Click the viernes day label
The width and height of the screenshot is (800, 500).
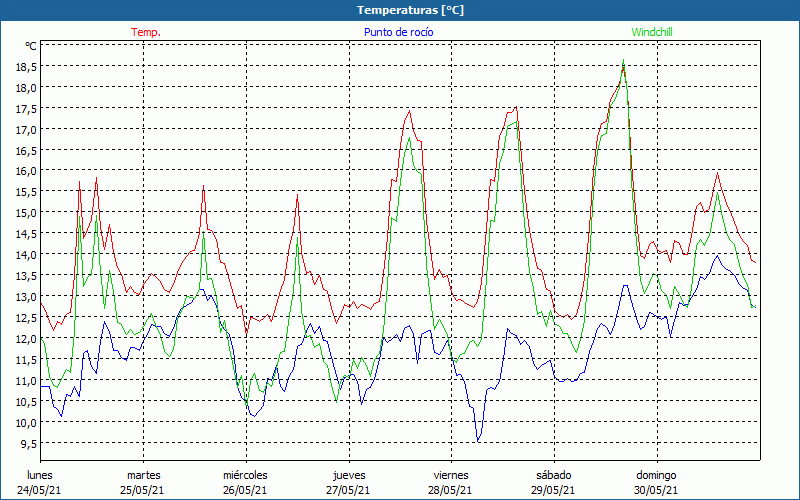point(451,475)
